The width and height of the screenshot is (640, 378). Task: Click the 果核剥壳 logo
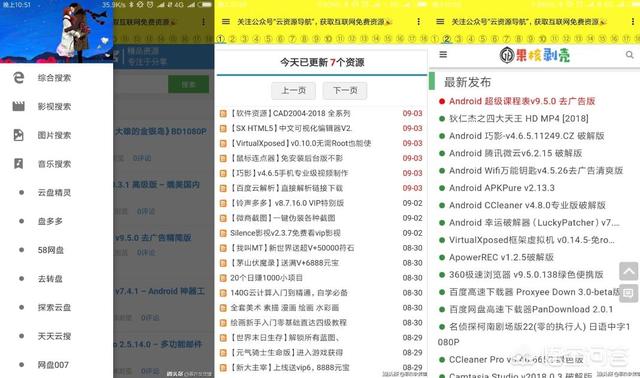pos(535,55)
